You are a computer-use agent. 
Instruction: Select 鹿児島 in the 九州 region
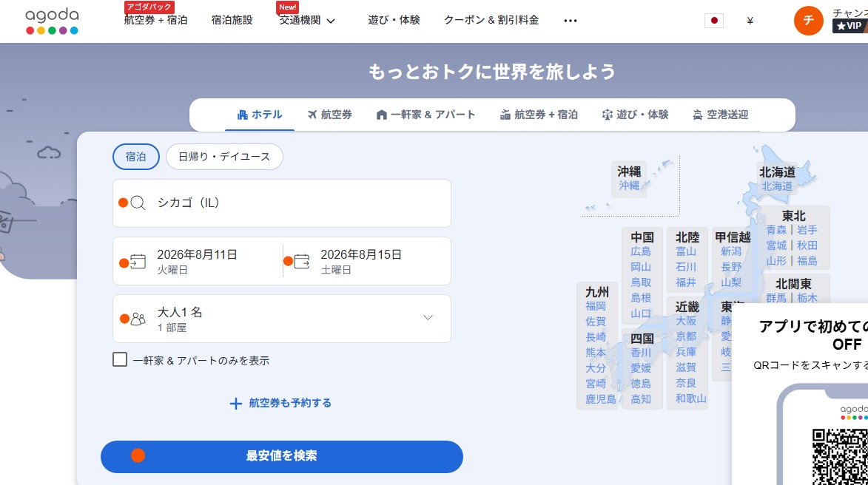(x=601, y=398)
